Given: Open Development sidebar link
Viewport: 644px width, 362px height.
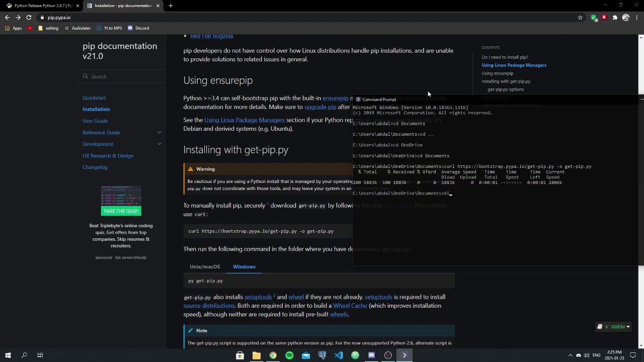Looking at the screenshot, I should 98,144.
